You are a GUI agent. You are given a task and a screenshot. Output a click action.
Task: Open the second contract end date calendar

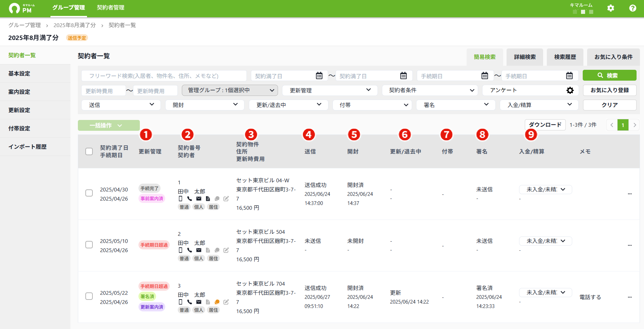(403, 76)
